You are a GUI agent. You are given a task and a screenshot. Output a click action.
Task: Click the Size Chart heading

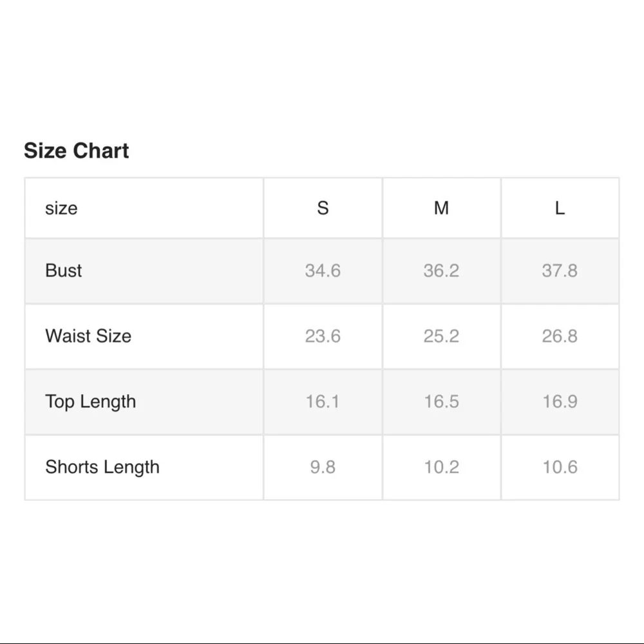tap(77, 151)
